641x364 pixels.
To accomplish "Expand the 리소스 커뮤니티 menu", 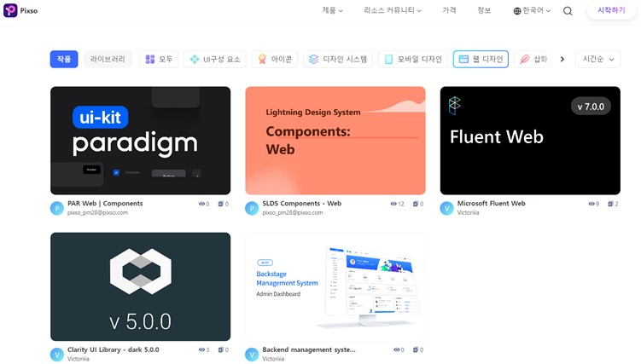I will coord(393,10).
